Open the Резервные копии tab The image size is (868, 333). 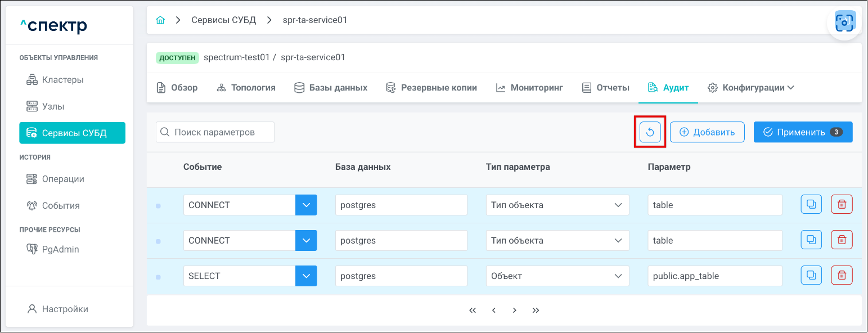[431, 88]
